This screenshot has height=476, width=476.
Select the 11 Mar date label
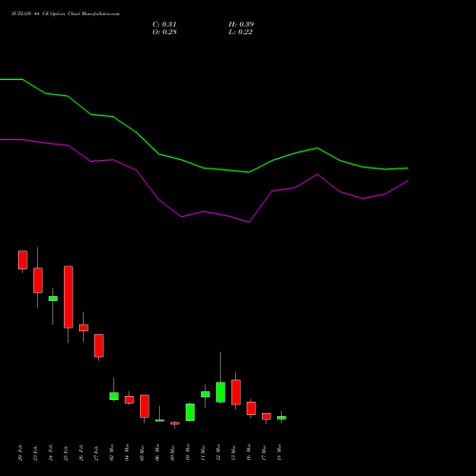coord(204,453)
